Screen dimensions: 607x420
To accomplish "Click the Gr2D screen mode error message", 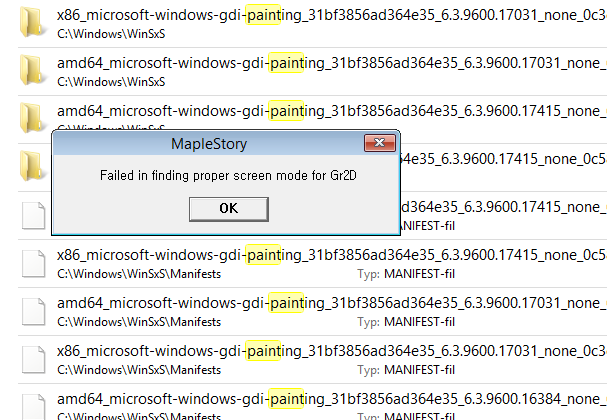I will 227,175.
